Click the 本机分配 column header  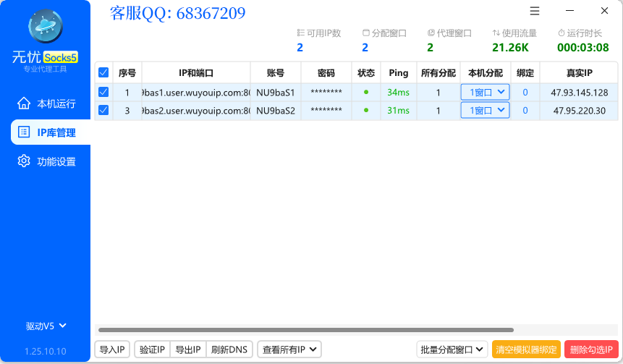tap(486, 72)
